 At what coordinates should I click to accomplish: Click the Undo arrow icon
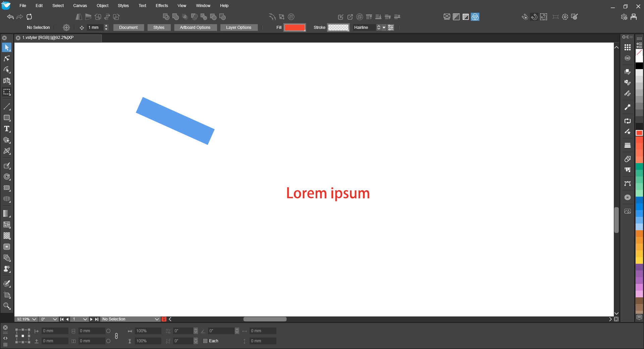[x=10, y=17]
